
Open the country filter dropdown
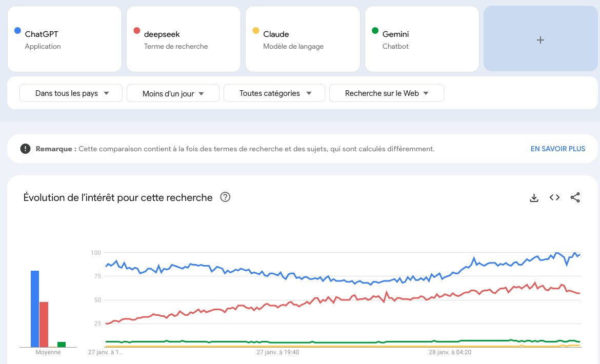[x=71, y=93]
